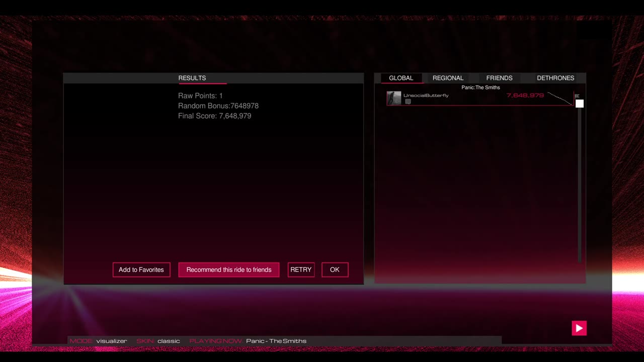Click the white leaderboard scrollbar handle
This screenshot has width=644, height=362.
[580, 104]
